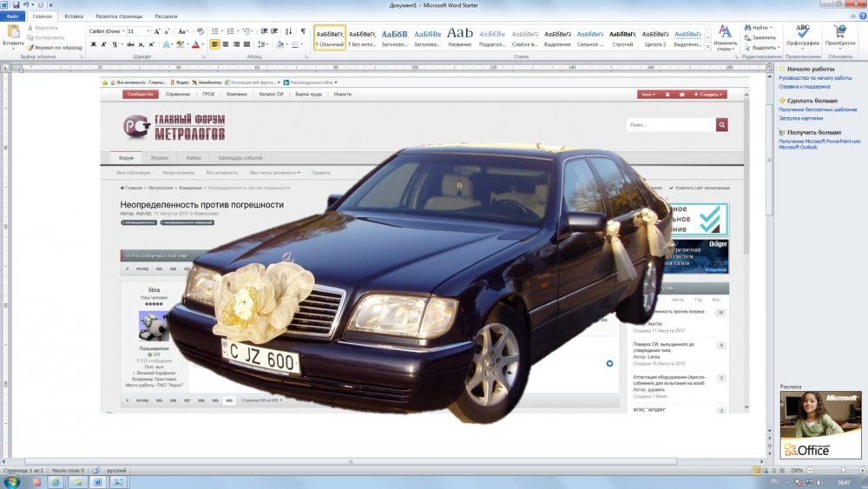Open Получение бесплатных шаблонов link
The image size is (868, 489).
[x=817, y=109]
